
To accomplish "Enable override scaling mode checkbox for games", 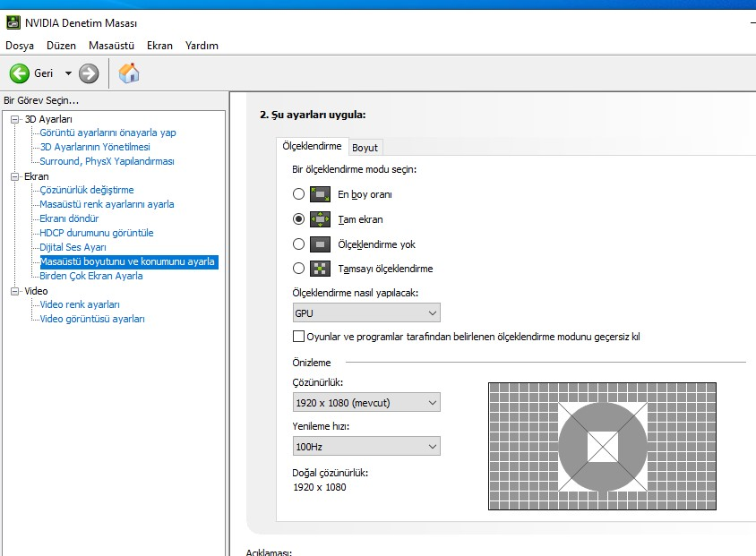I will (x=298, y=337).
